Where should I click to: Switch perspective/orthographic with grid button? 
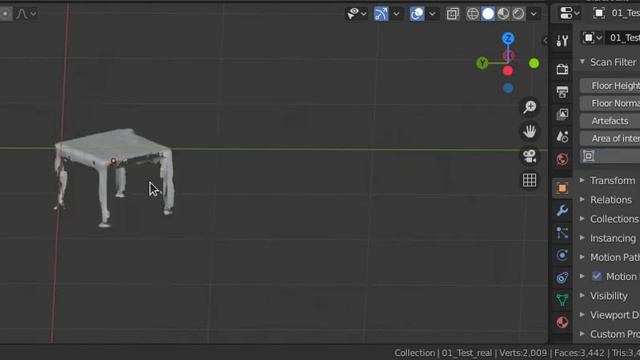point(530,180)
